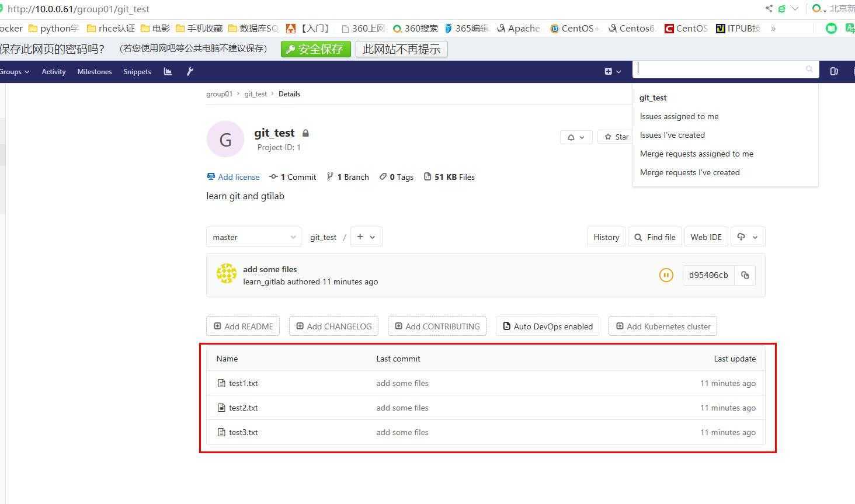Click the project avatar letter G
The image size is (855, 504).
point(225,139)
